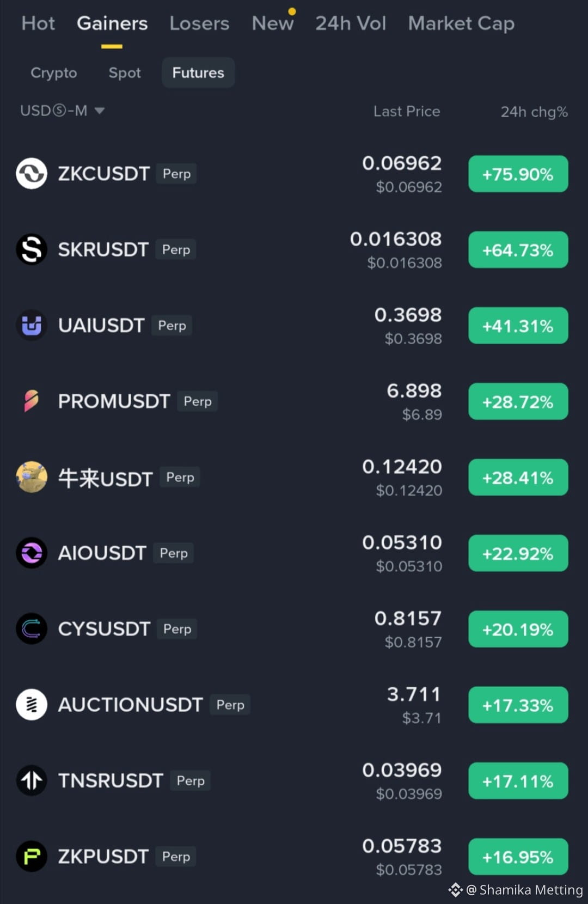Viewport: 588px width, 904px height.
Task: Sort by the Last Price column header
Action: [407, 111]
